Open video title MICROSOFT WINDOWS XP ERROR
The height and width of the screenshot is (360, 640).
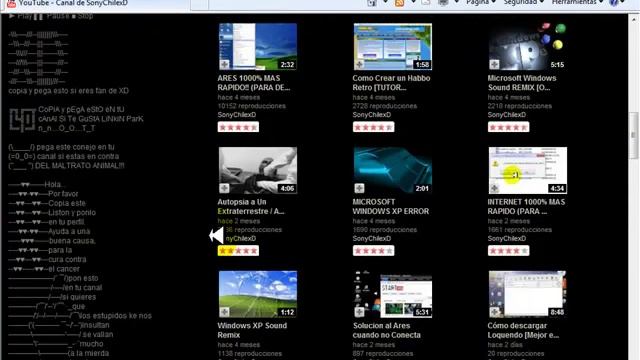coord(391,207)
